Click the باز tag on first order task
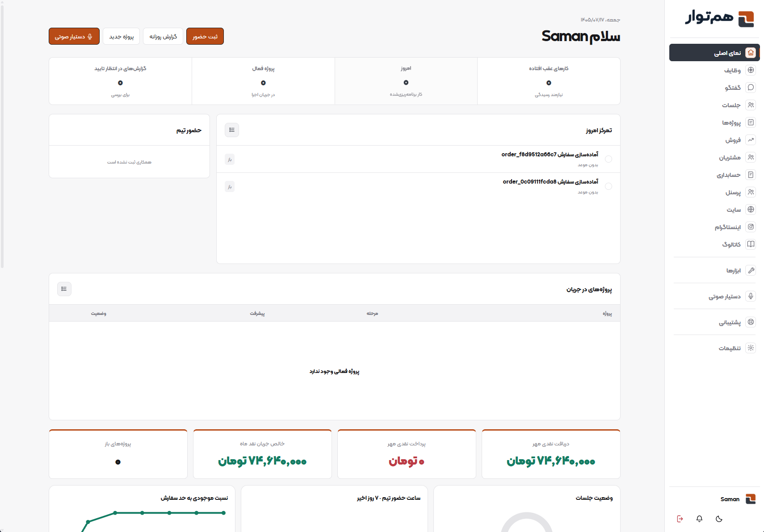This screenshot has height=532, width=764. [x=230, y=159]
